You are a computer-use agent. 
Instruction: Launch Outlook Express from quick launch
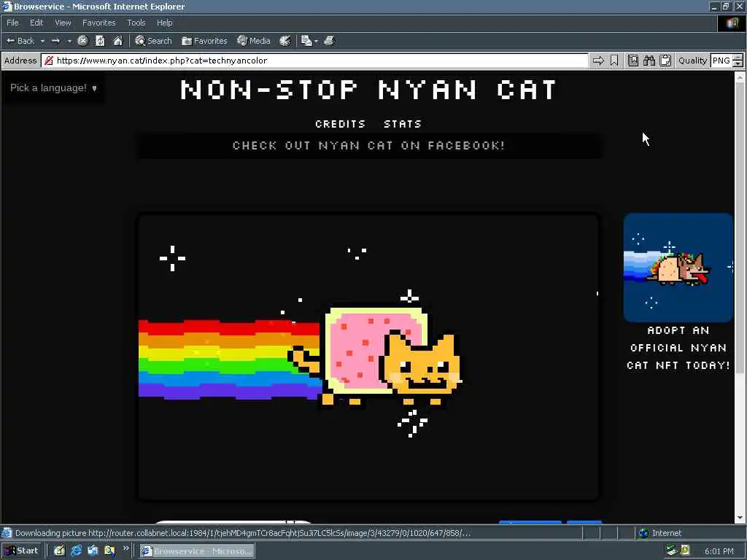coord(93,551)
